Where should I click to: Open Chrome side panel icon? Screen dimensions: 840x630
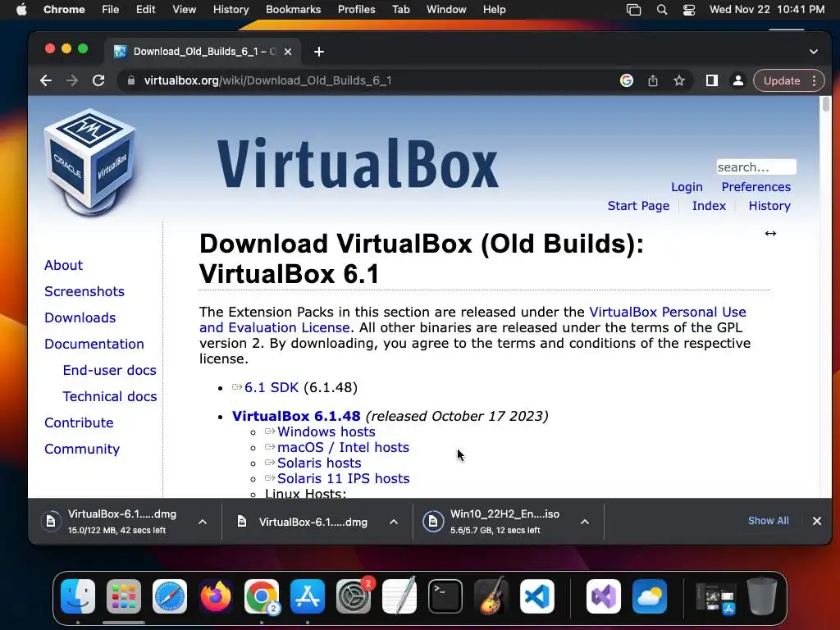point(711,81)
